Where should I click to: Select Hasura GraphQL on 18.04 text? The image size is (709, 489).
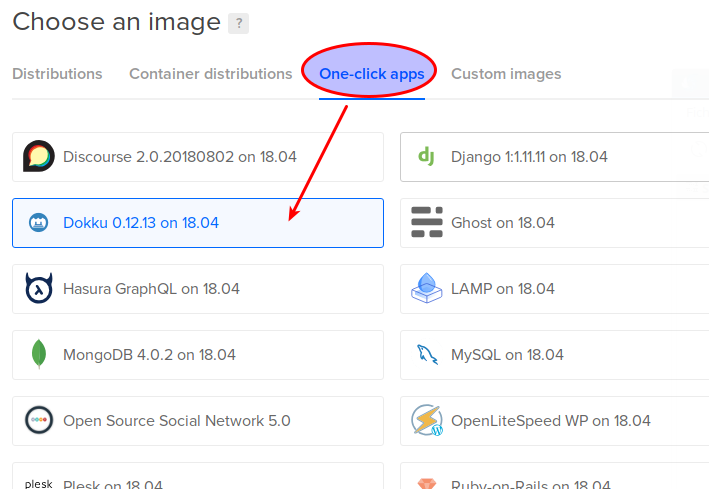pyautogui.click(x=151, y=289)
